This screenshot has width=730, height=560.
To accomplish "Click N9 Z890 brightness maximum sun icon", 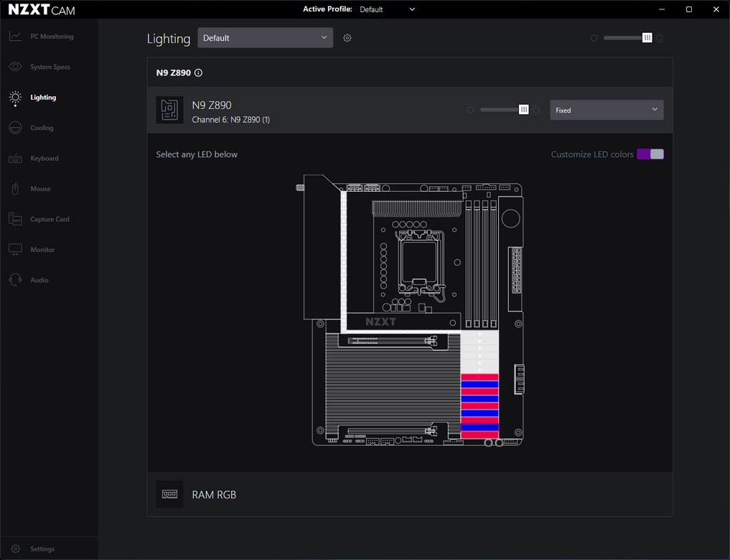I will click(x=536, y=110).
